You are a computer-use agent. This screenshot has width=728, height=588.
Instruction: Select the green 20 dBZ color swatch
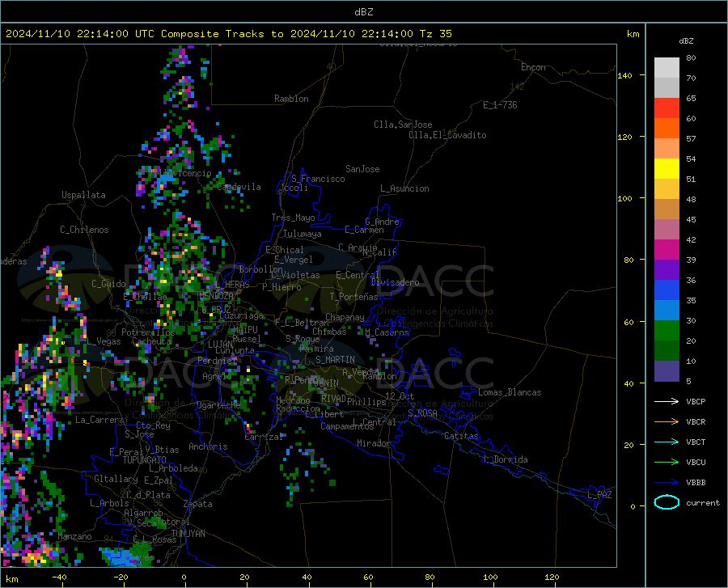click(x=667, y=331)
